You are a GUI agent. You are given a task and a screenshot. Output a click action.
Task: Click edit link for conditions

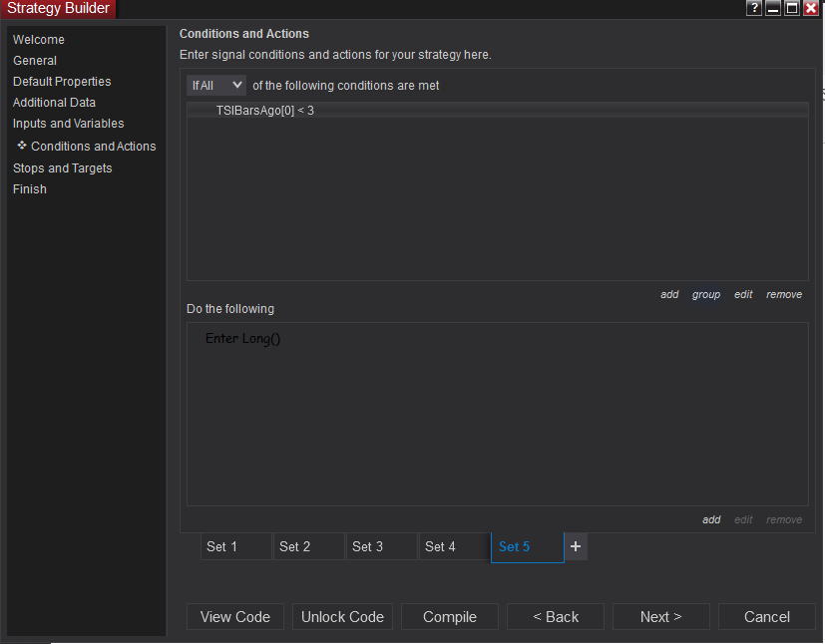point(743,295)
